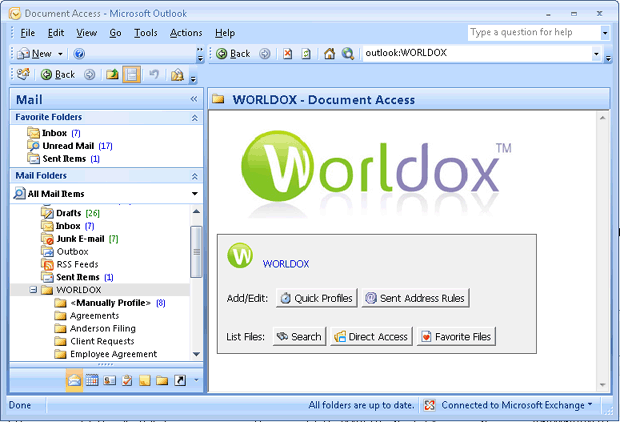This screenshot has height=422, width=620.
Task: Open the Actions menu
Action: [186, 33]
